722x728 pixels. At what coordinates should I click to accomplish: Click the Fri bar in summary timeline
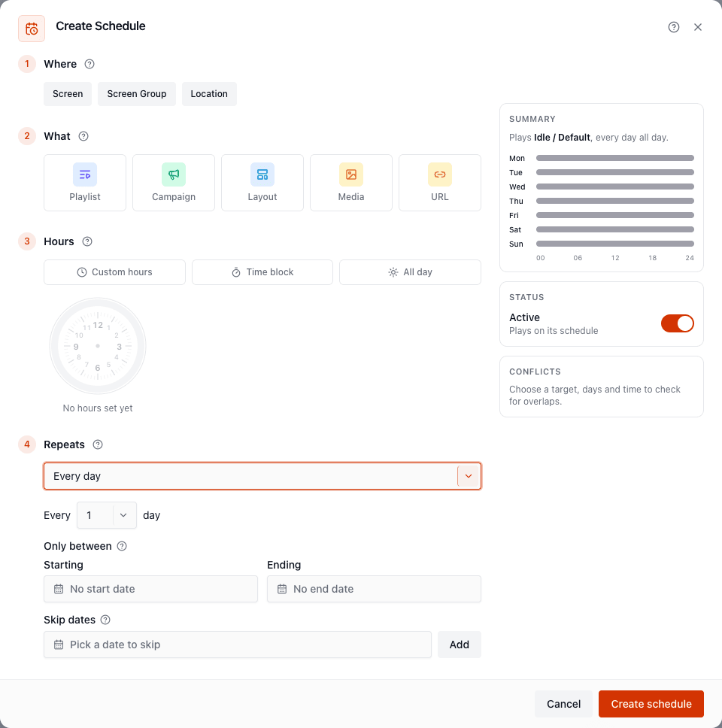click(x=614, y=215)
